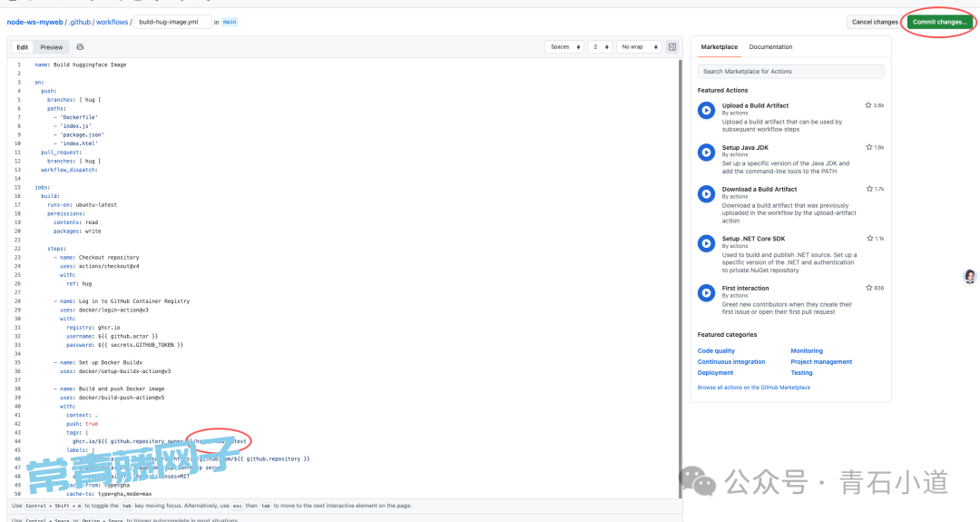The height and width of the screenshot is (522, 980).
Task: Click the Copilot icon beside Preview
Action: tap(80, 47)
